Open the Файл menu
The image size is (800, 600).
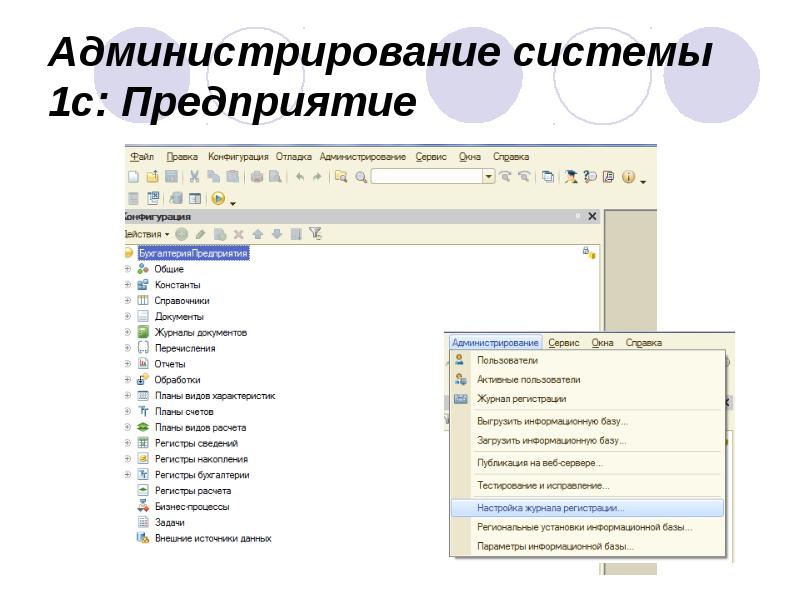[x=142, y=157]
